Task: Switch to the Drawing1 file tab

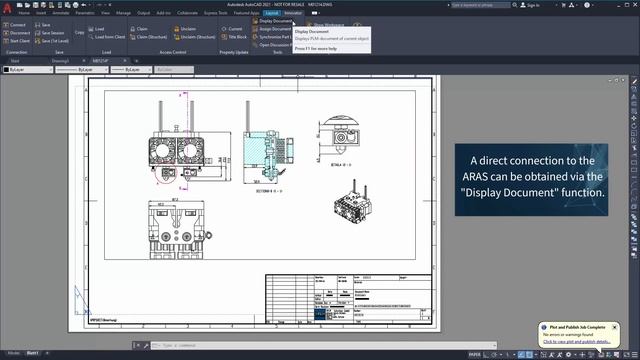Action: click(60, 61)
